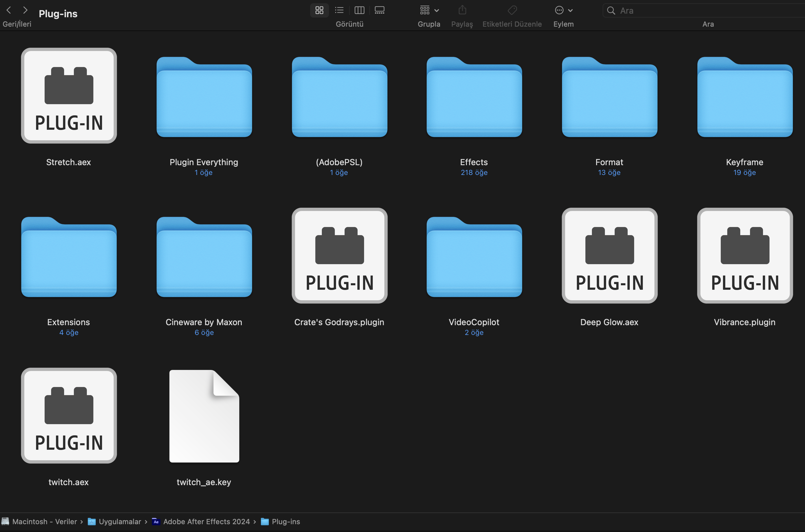Viewport: 805px width, 532px height.
Task: Go to Uygulamalar via path bar
Action: [119, 522]
